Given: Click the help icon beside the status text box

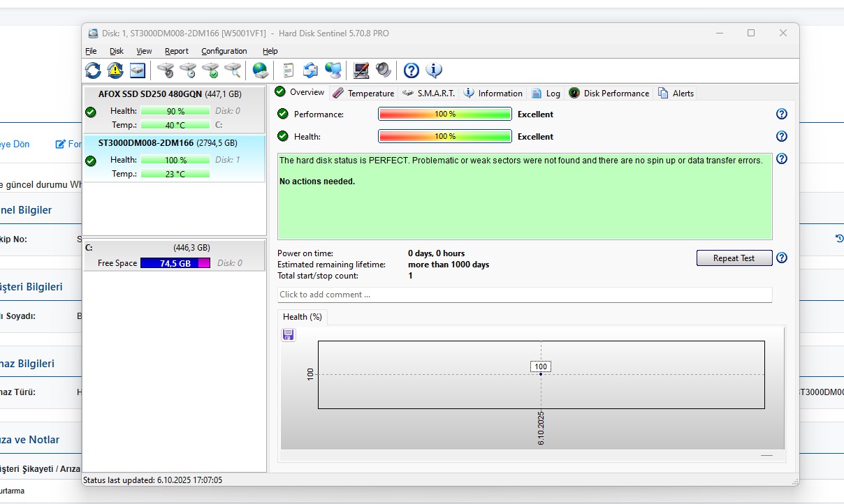Looking at the screenshot, I should (x=782, y=158).
